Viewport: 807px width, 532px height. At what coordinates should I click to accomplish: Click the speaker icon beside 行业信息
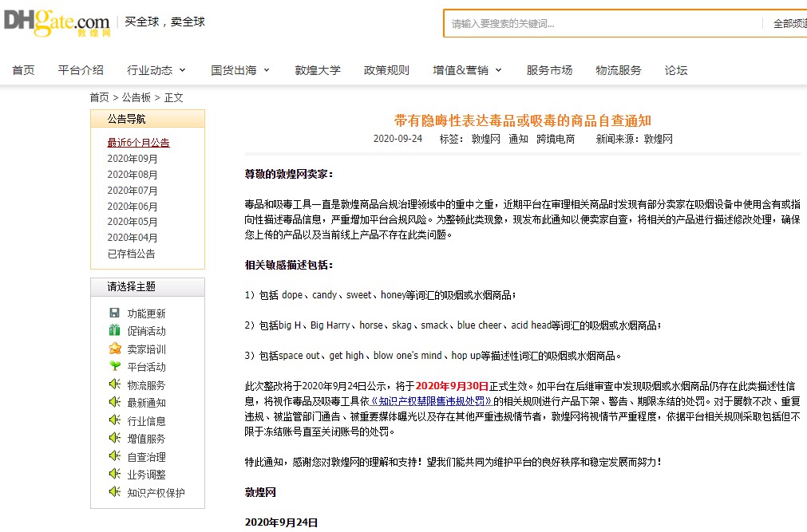[115, 420]
